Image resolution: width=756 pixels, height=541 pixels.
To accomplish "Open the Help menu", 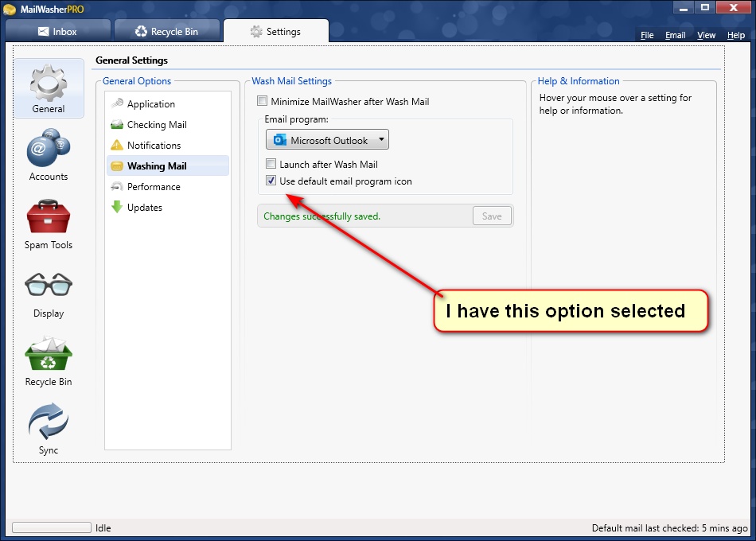I will click(736, 35).
